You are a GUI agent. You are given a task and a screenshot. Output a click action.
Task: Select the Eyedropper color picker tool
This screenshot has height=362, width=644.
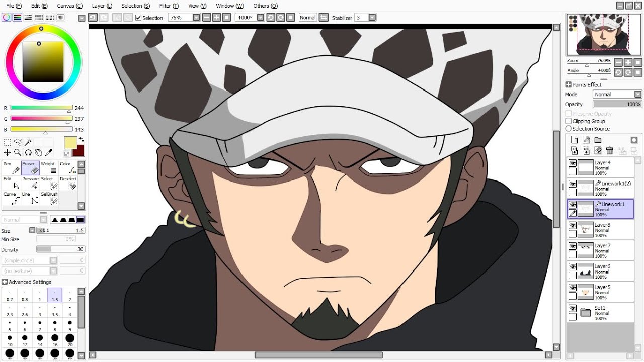tap(49, 153)
